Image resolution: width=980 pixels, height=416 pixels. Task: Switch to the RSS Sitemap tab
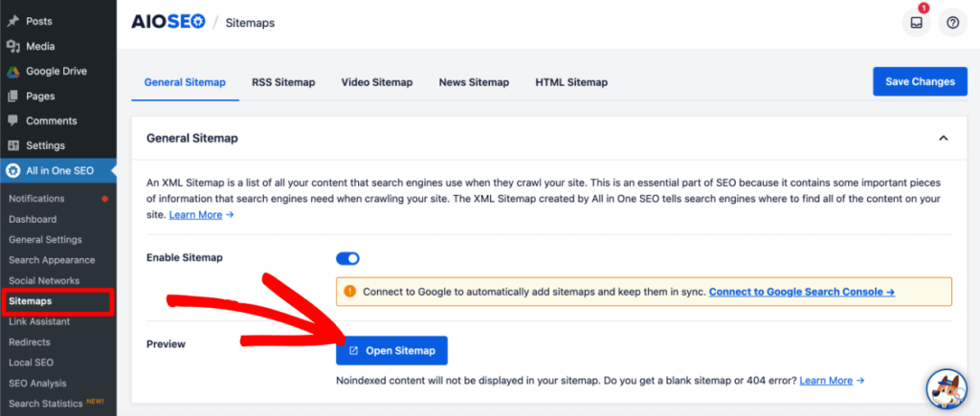(x=283, y=82)
